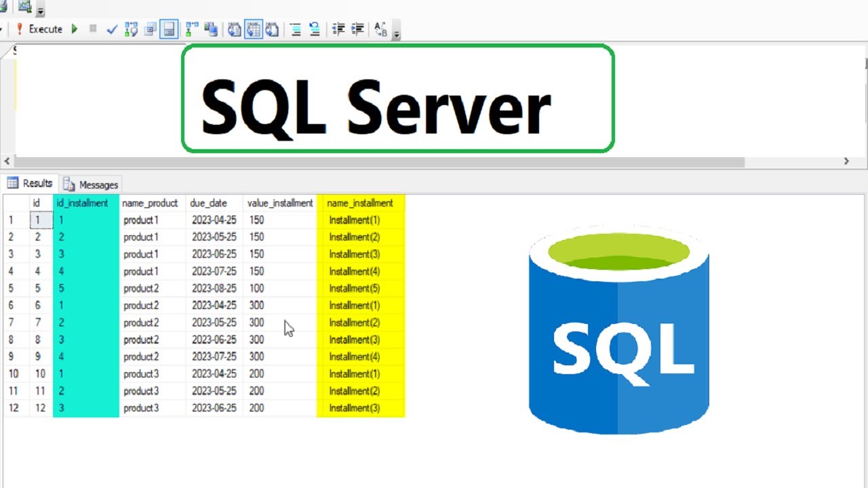Select the id column header

41,203
